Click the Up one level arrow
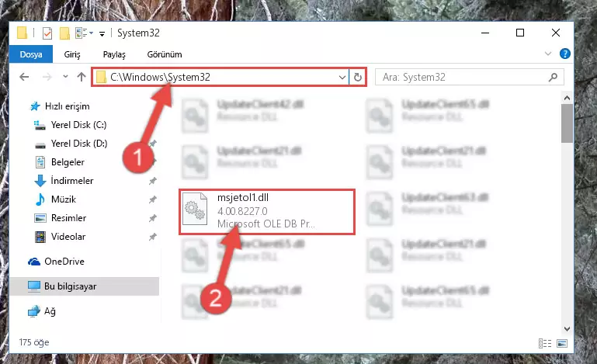 (x=81, y=77)
